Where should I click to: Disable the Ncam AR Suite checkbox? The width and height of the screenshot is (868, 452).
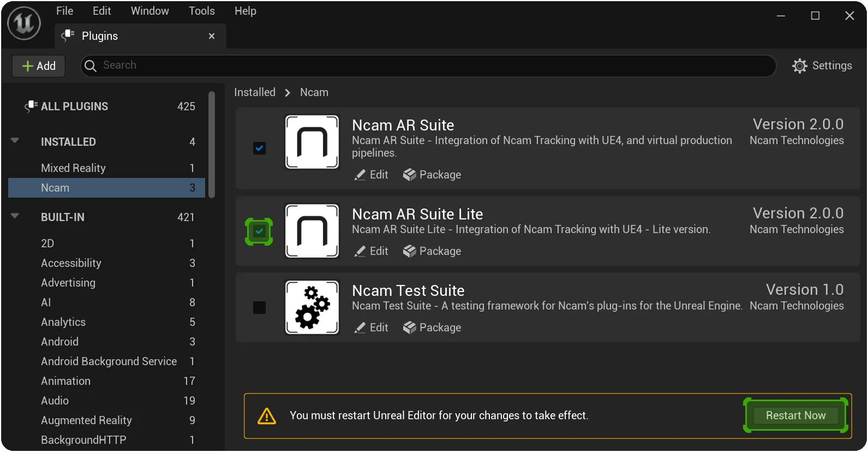pyautogui.click(x=260, y=148)
